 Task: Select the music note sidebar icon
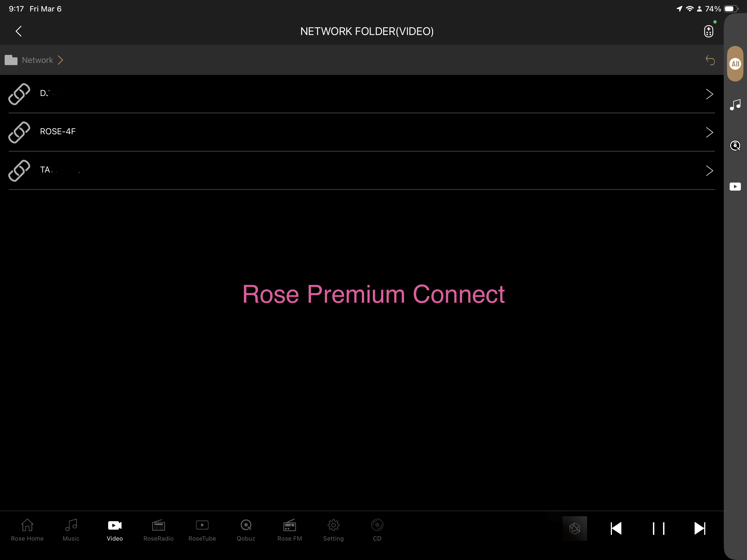[x=735, y=105]
